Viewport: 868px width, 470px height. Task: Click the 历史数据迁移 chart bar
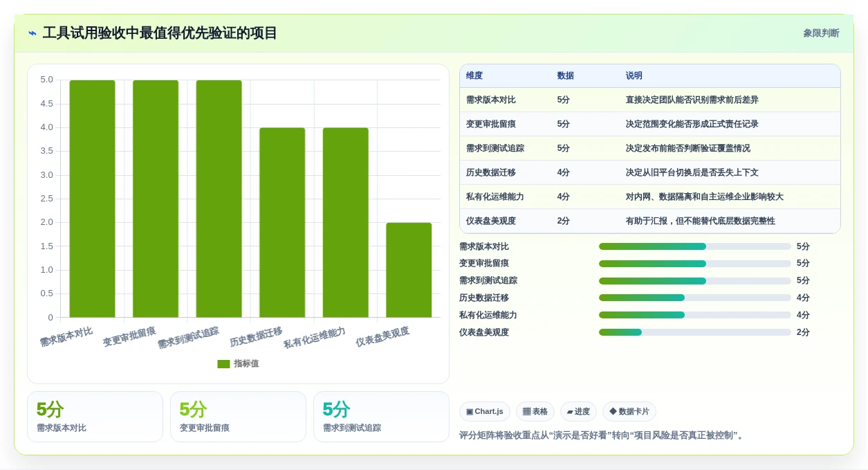tap(282, 223)
